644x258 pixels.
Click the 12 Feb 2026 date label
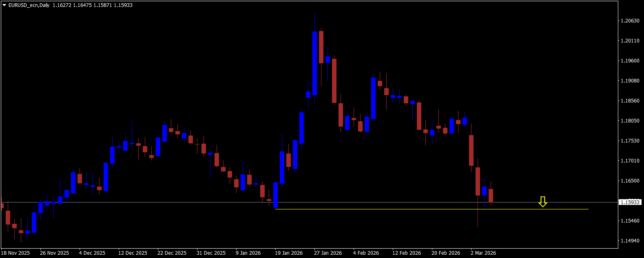pos(407,253)
